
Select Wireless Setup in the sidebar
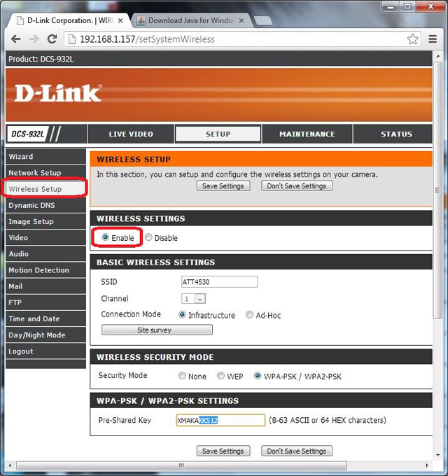click(45, 189)
